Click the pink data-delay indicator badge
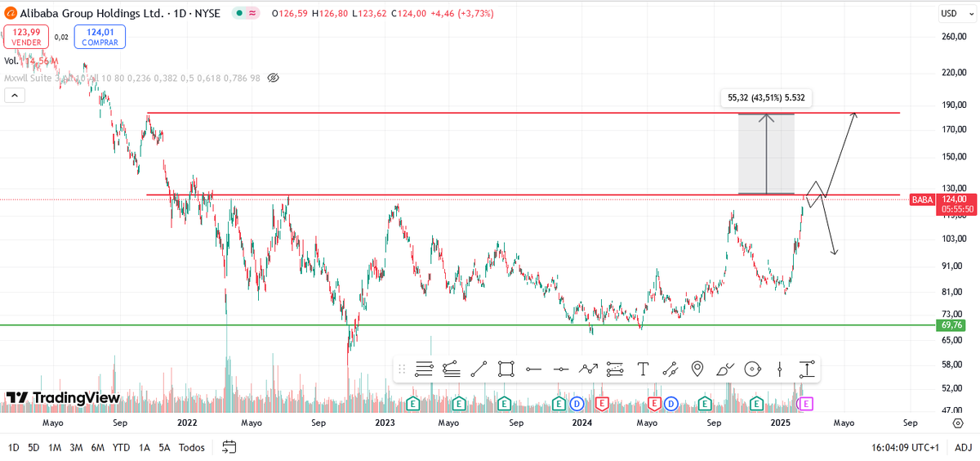Viewport: 980px width, 461px height. 252,13
